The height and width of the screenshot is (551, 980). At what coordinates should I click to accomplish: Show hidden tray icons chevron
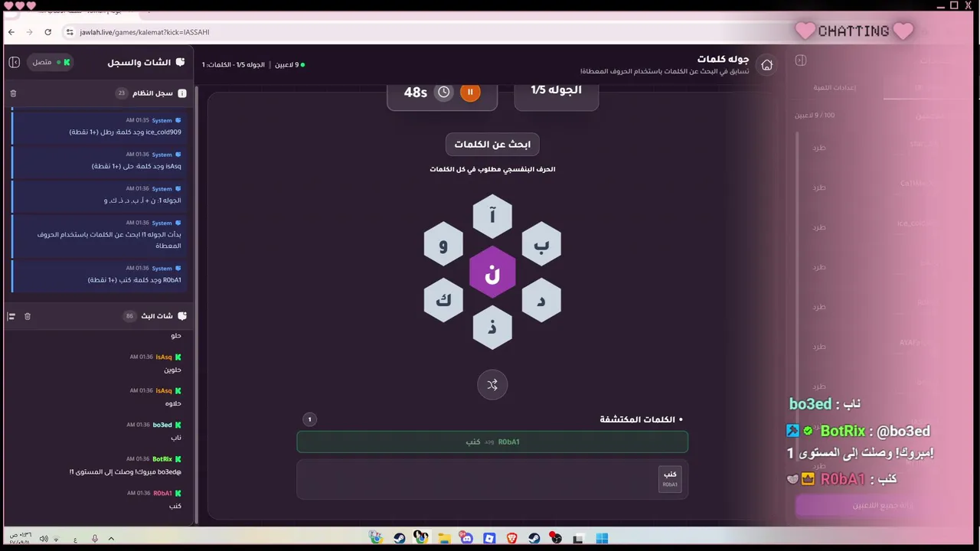pos(111,539)
